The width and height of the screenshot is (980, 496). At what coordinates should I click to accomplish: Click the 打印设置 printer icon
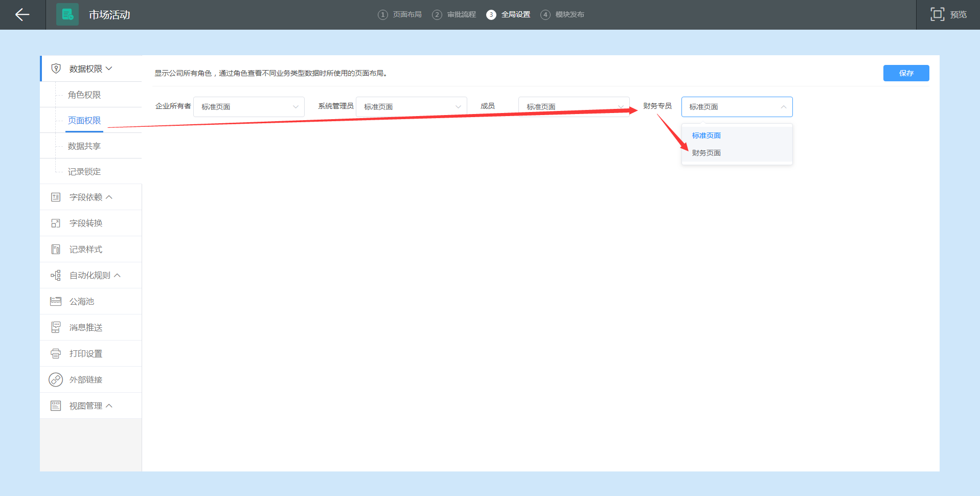click(56, 354)
